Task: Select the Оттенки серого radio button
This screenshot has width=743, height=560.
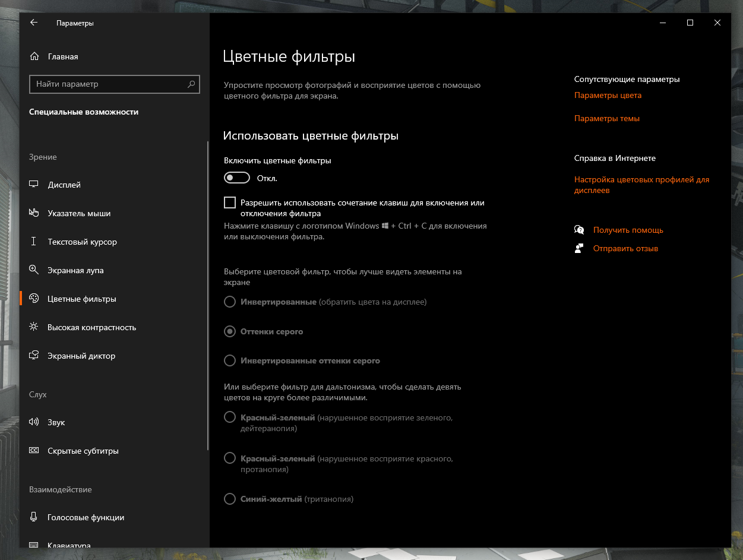Action: [x=230, y=331]
